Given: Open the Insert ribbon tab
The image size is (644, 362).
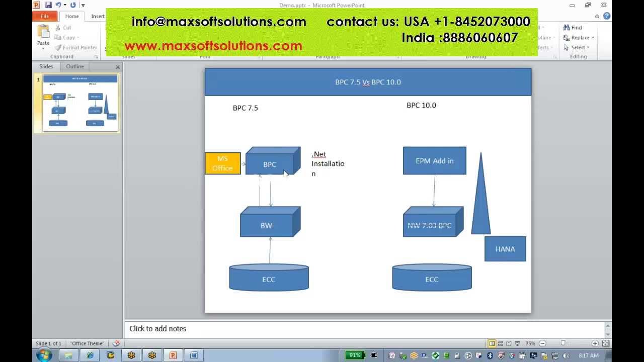Looking at the screenshot, I should pos(98,16).
